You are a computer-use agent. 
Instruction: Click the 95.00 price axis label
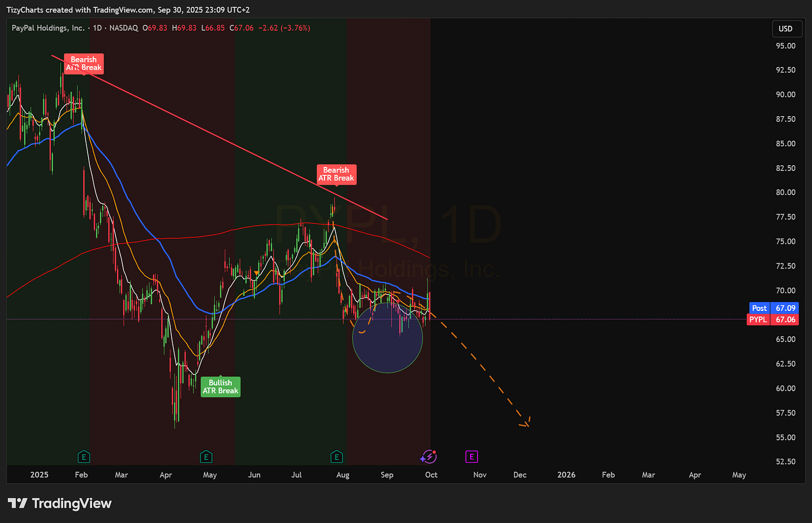click(x=785, y=46)
